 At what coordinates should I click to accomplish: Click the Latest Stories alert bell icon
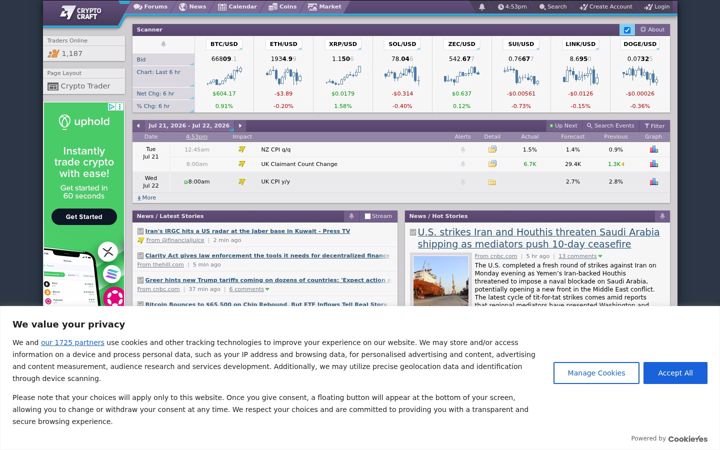[x=352, y=216]
